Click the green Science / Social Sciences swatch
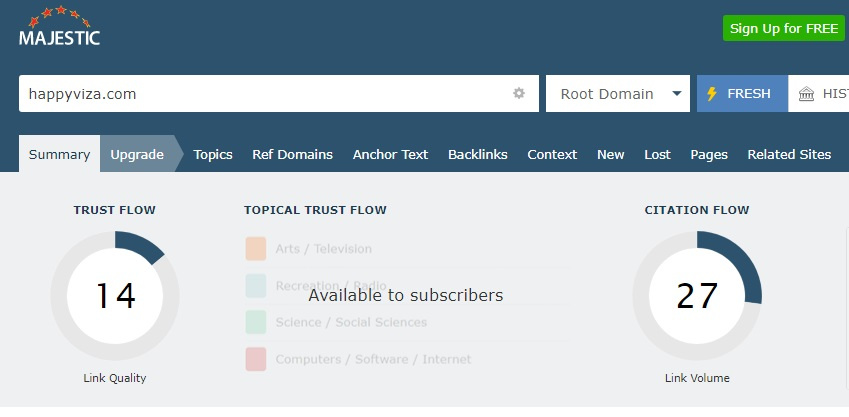 256,322
